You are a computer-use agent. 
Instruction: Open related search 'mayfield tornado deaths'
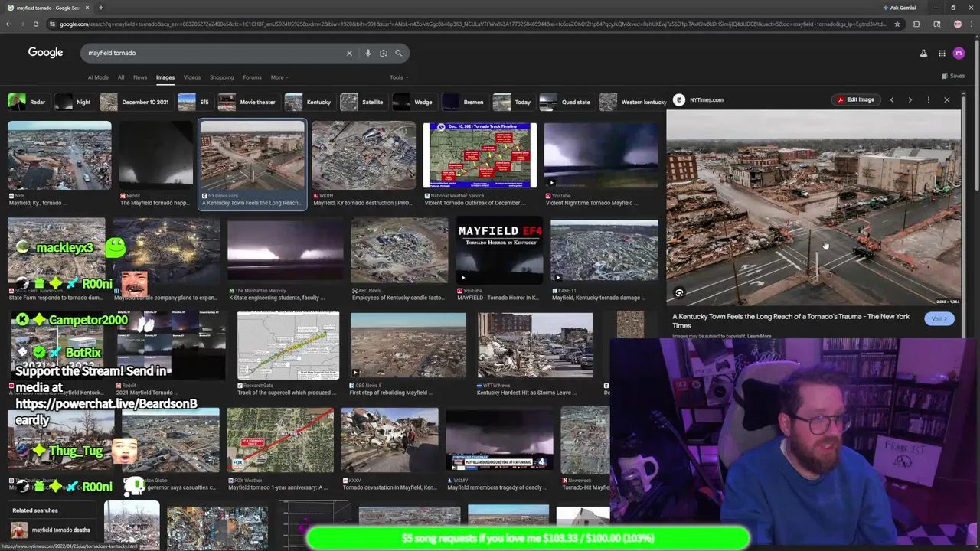(x=51, y=530)
